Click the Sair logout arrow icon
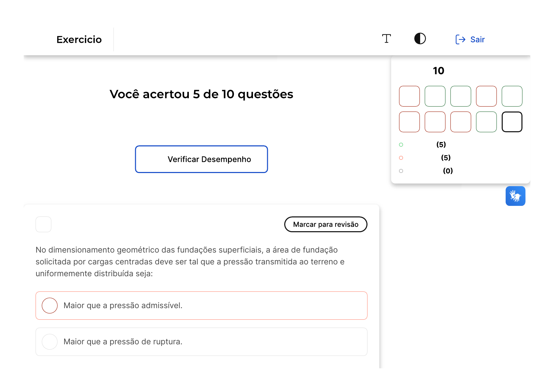Image resolution: width=554 pixels, height=392 pixels. [x=460, y=39]
